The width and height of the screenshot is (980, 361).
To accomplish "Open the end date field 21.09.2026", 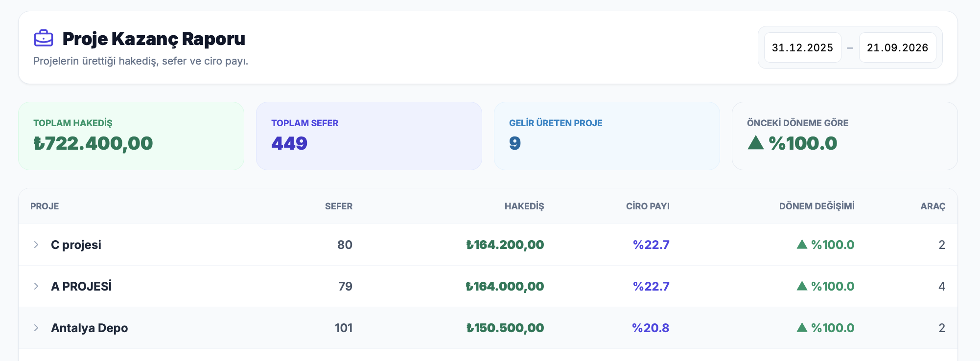I will pyautogui.click(x=897, y=47).
